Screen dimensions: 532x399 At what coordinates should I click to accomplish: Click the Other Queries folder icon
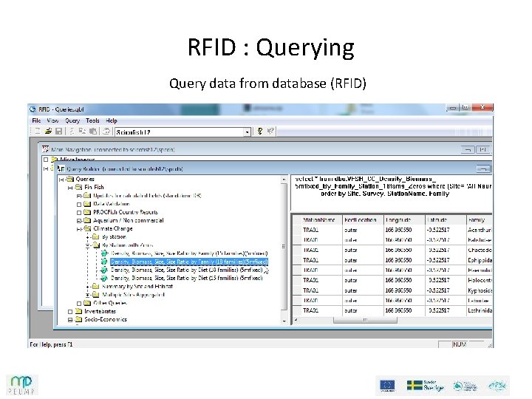point(87,303)
